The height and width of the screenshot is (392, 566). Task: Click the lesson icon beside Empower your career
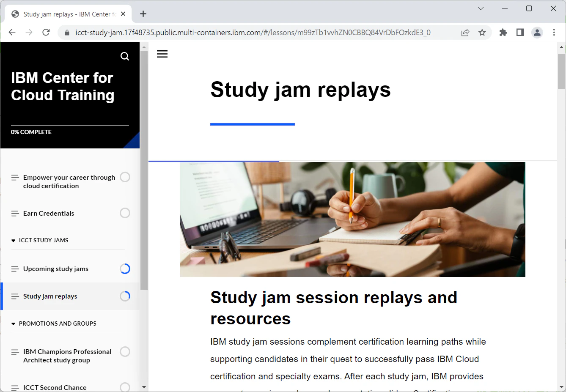pos(15,178)
